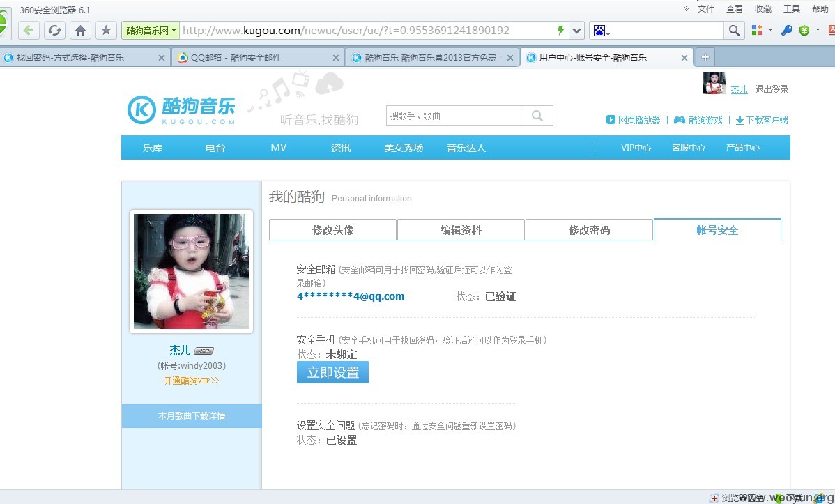This screenshot has width=835, height=504.
Task: Switch to the 酷狗音乐盒2013 tab
Action: click(433, 58)
